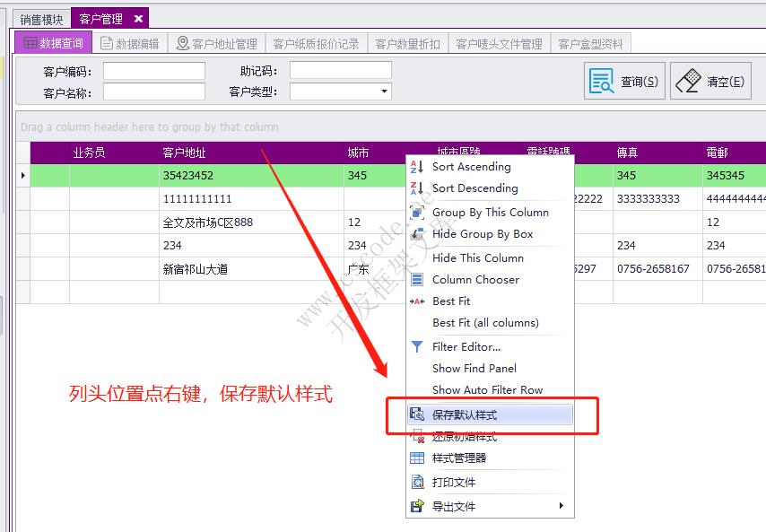
Task: Open 样式管理器 from the context menu
Action: point(459,459)
